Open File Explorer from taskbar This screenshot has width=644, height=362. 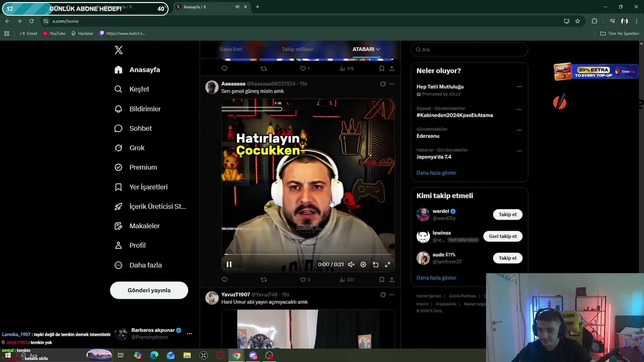(x=187, y=355)
